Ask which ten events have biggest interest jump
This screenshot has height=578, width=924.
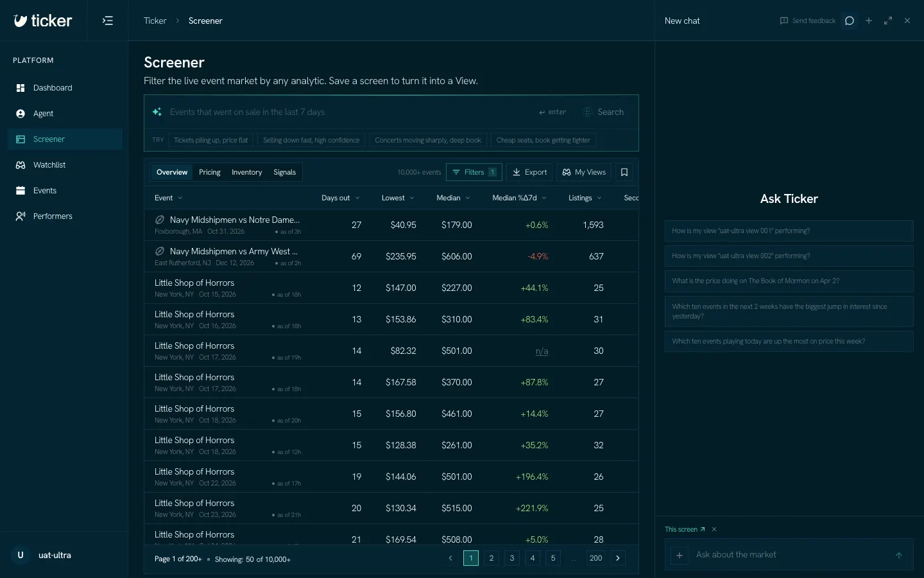[x=789, y=311]
